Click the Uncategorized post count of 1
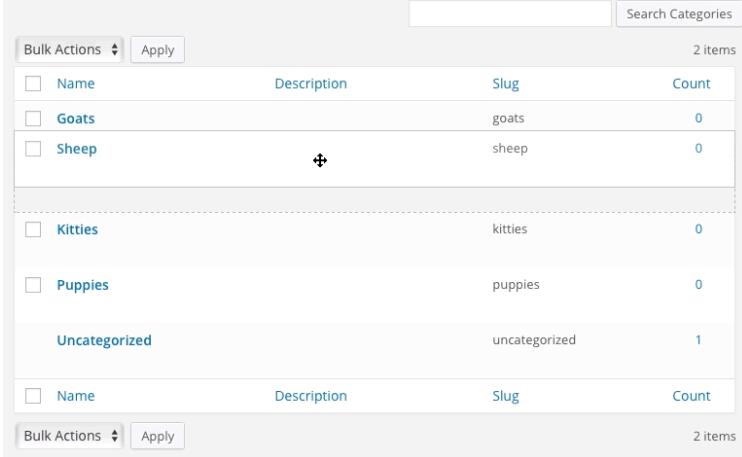742x457 pixels. (698, 341)
